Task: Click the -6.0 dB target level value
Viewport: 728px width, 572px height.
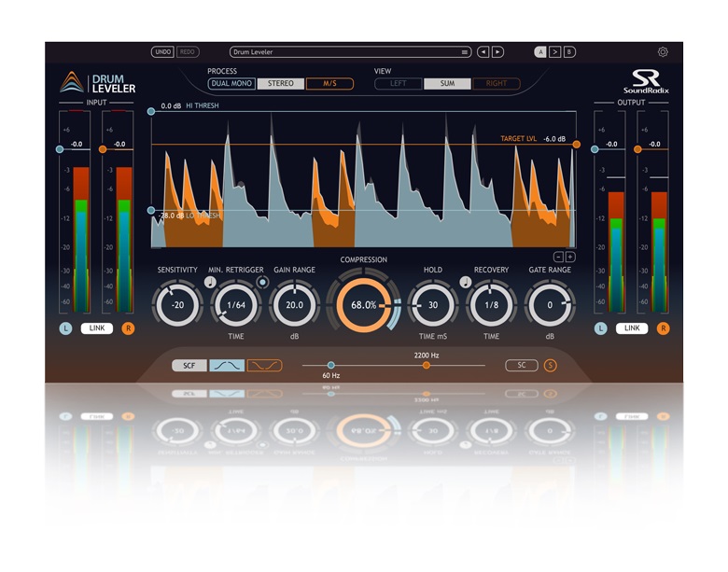Action: [x=554, y=139]
